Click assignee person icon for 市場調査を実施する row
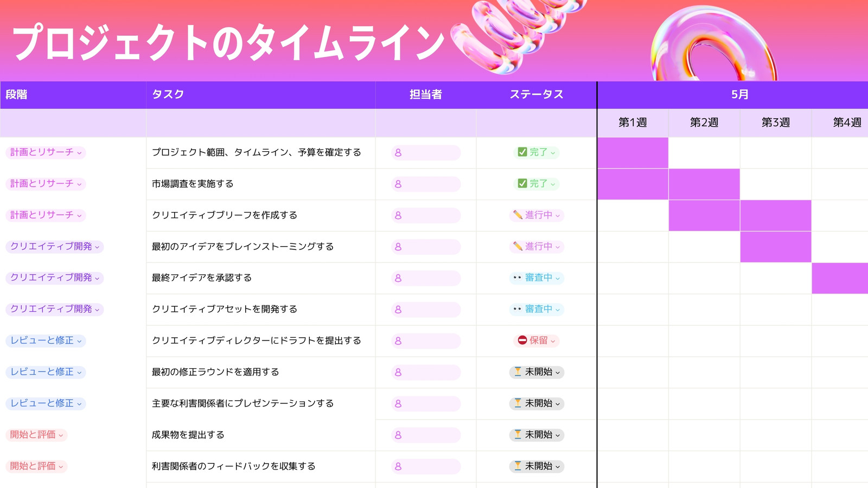Screen dimensions: 868x488 (x=398, y=184)
